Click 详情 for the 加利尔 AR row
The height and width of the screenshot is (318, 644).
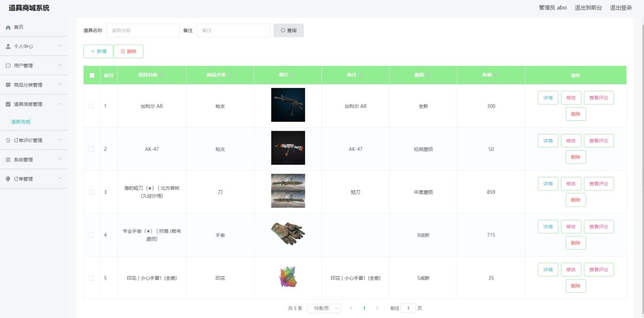(x=548, y=98)
